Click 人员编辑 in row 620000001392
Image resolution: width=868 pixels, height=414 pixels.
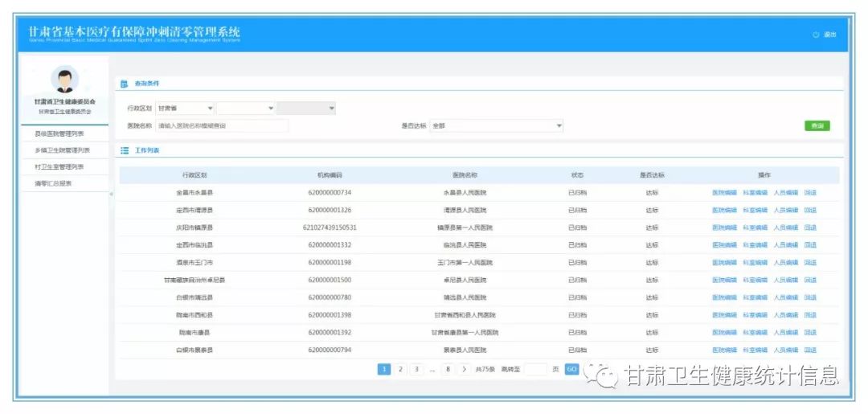click(786, 333)
